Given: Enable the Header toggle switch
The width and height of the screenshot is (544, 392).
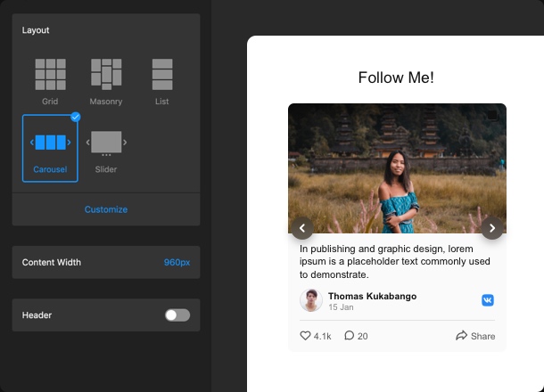Looking at the screenshot, I should pos(177,315).
